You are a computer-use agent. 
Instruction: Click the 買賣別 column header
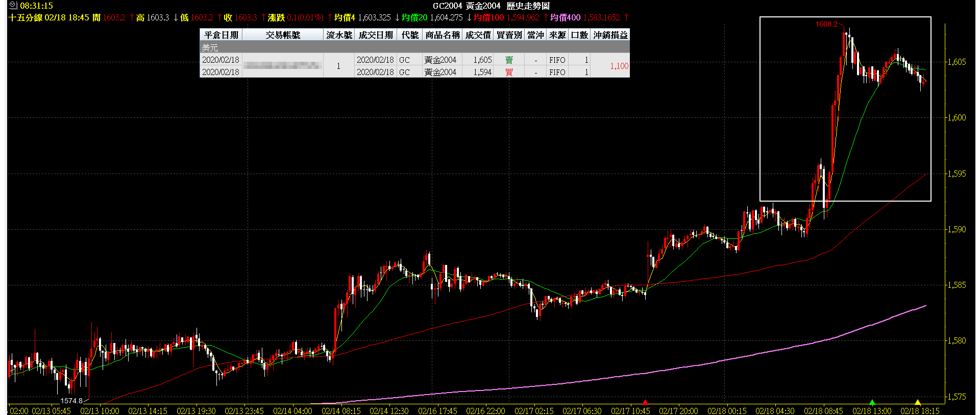(509, 35)
